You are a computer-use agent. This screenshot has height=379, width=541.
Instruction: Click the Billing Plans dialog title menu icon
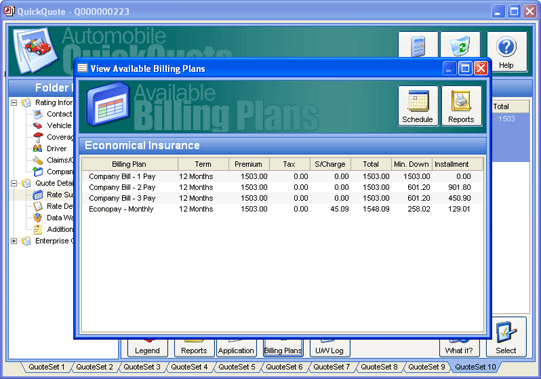[x=82, y=68]
